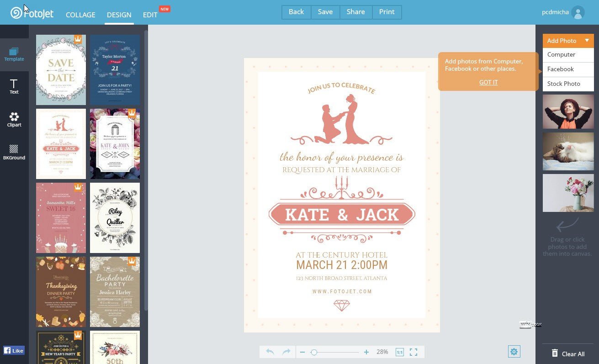The width and height of the screenshot is (599, 364).
Task: Open the BKGround panel
Action: pyautogui.click(x=14, y=152)
